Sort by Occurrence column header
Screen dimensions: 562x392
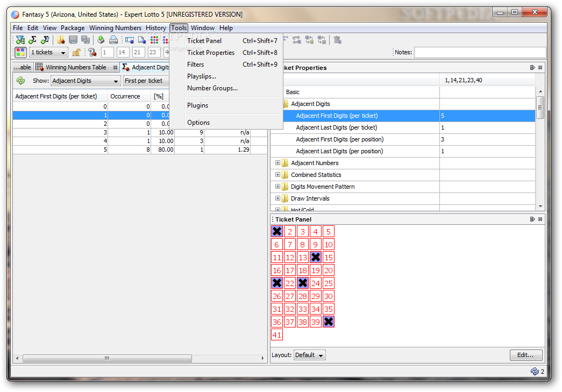129,96
